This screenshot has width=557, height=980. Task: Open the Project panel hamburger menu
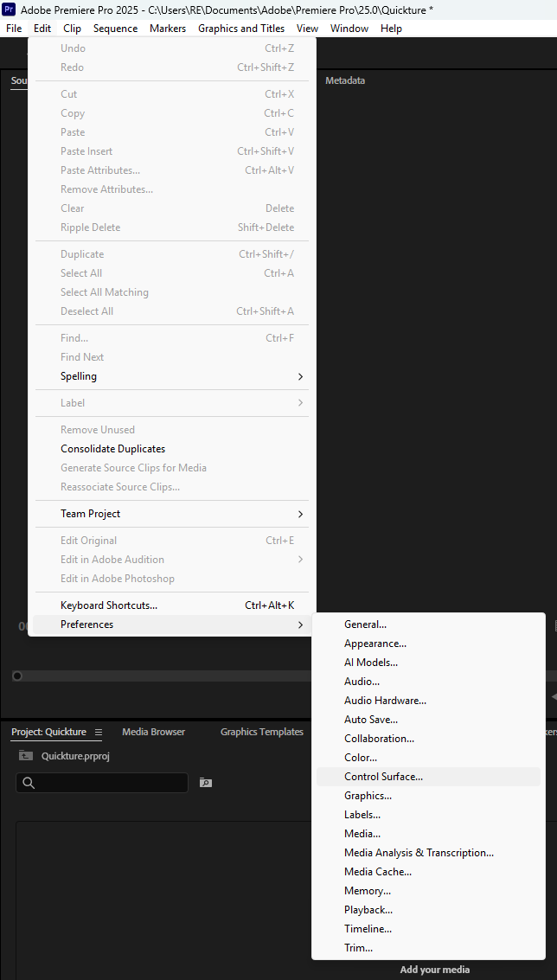tap(98, 732)
